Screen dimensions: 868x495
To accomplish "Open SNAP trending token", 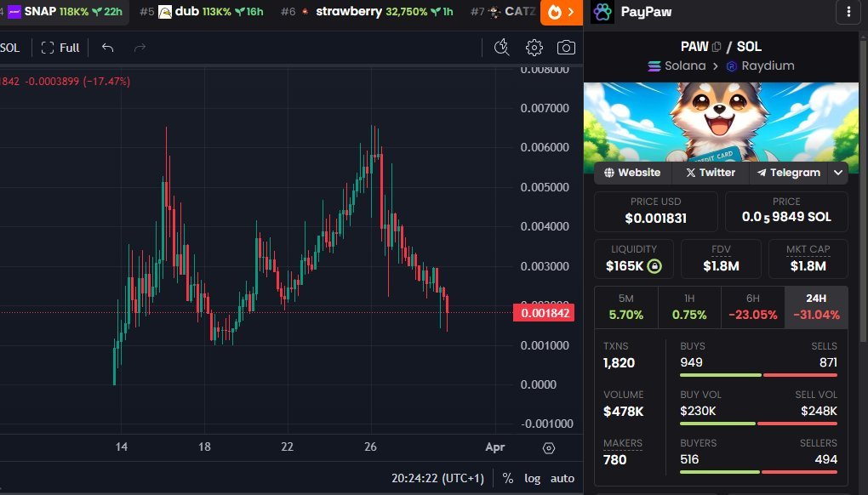I will 64,12.
